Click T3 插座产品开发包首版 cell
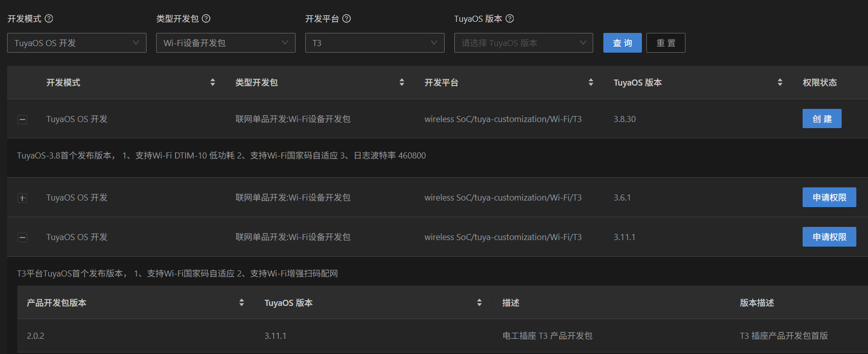The height and width of the screenshot is (354, 868). (784, 336)
